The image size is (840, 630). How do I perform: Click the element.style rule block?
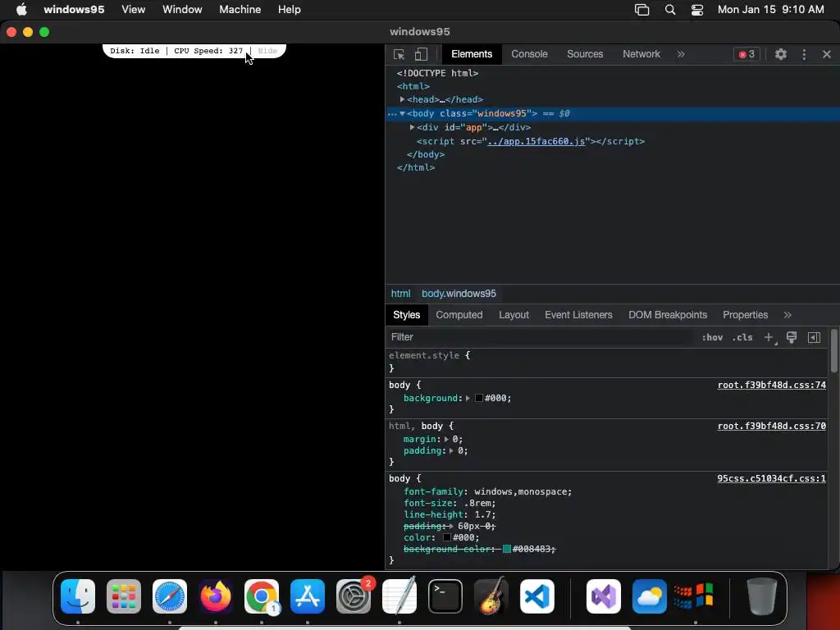point(607,362)
